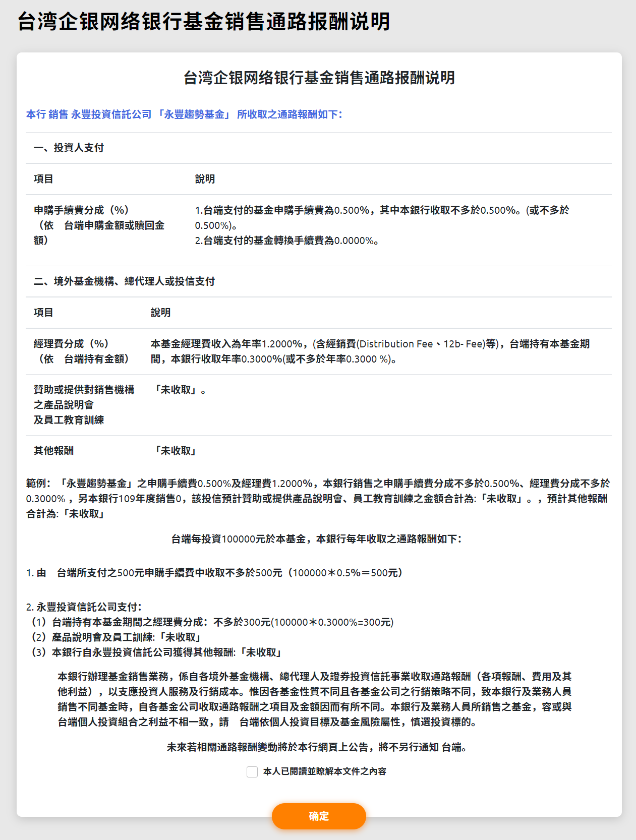636x840 pixels.
Task: Click the 未來若相關通路報酬變動 notice line
Action: pyautogui.click(x=318, y=747)
